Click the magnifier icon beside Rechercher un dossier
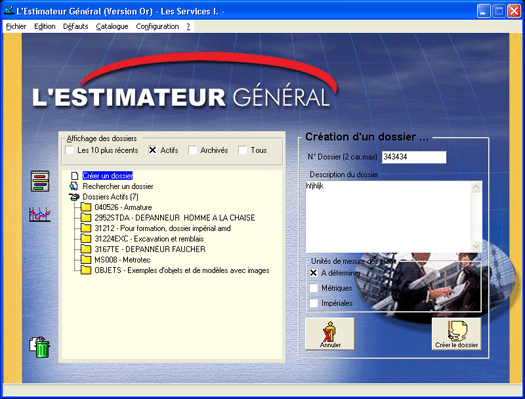The height and width of the screenshot is (399, 525). pyautogui.click(x=74, y=186)
